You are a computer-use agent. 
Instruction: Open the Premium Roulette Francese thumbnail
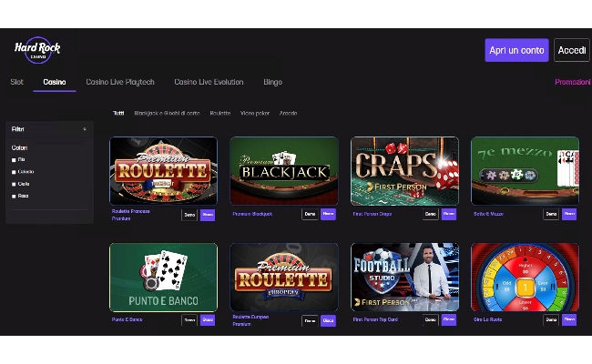click(x=163, y=171)
